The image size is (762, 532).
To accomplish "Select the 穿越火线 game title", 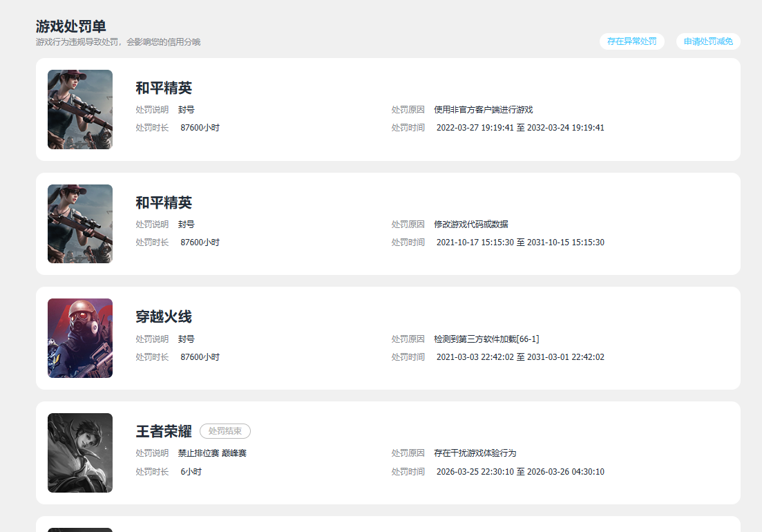I will (x=164, y=316).
